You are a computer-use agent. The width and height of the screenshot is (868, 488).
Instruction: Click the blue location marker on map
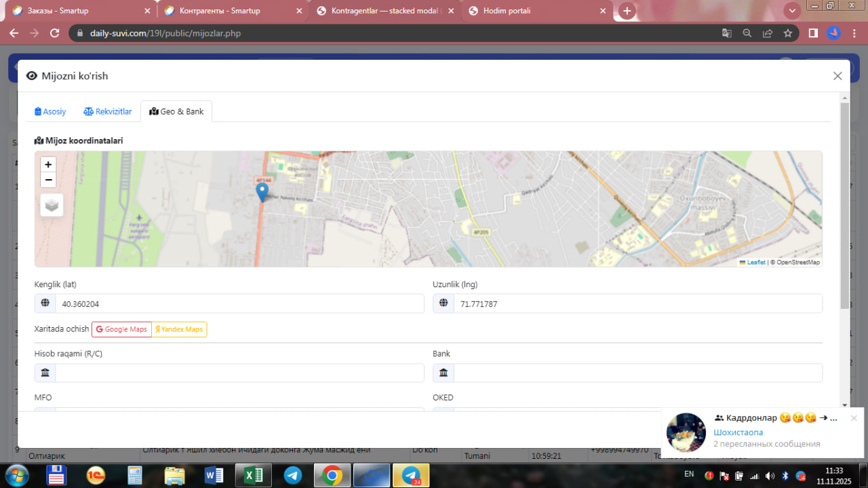click(262, 191)
